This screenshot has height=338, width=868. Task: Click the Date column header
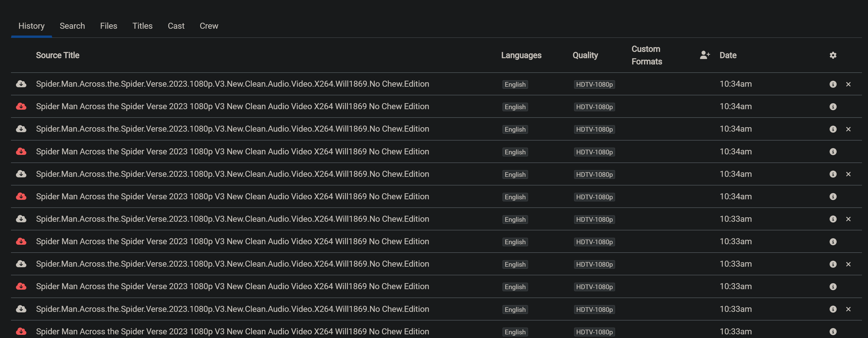pyautogui.click(x=728, y=55)
